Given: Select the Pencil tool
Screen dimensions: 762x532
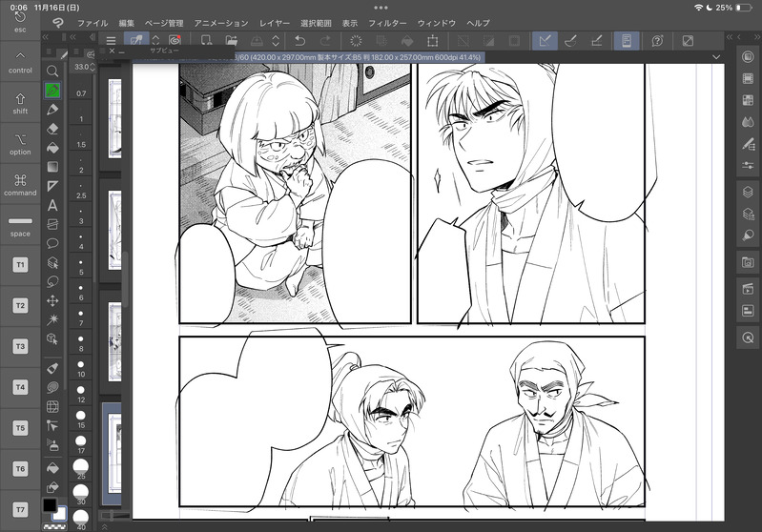Looking at the screenshot, I should 52,110.
